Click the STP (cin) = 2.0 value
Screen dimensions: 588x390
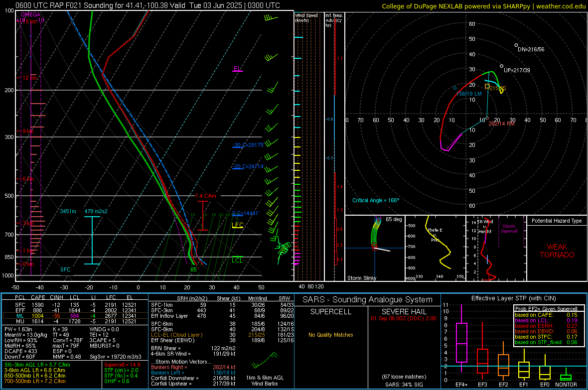(121, 370)
